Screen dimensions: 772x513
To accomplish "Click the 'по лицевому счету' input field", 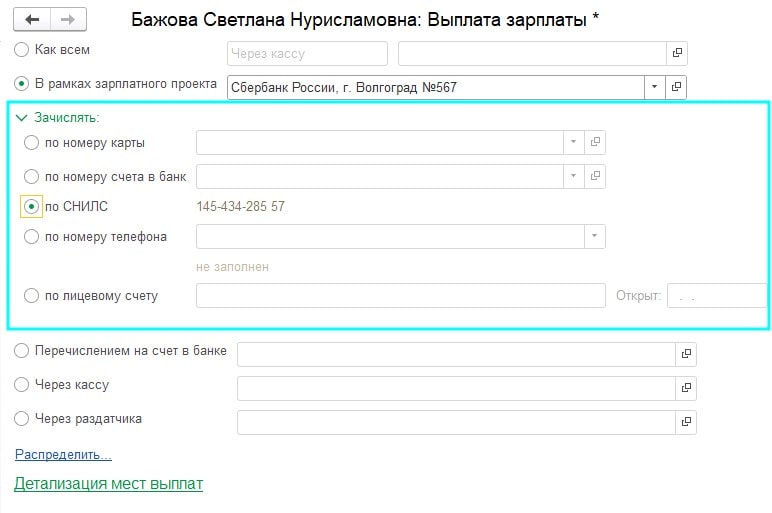I will 400,296.
